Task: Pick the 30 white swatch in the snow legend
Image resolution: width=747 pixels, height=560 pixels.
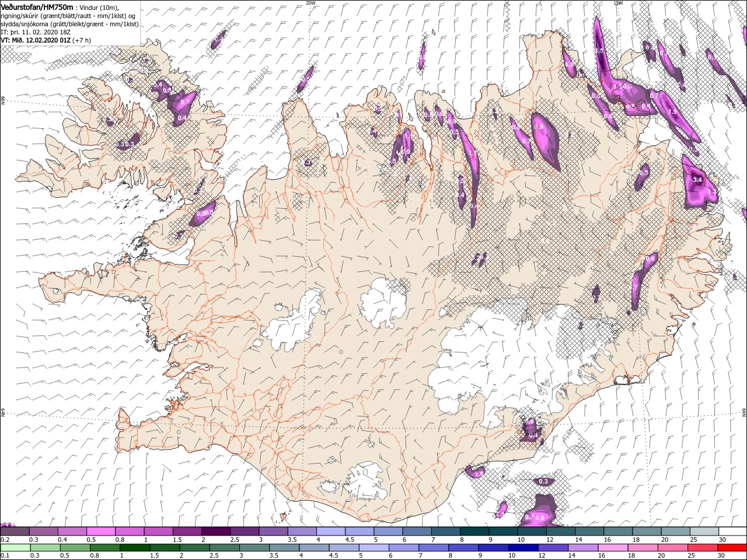Action: (x=732, y=531)
